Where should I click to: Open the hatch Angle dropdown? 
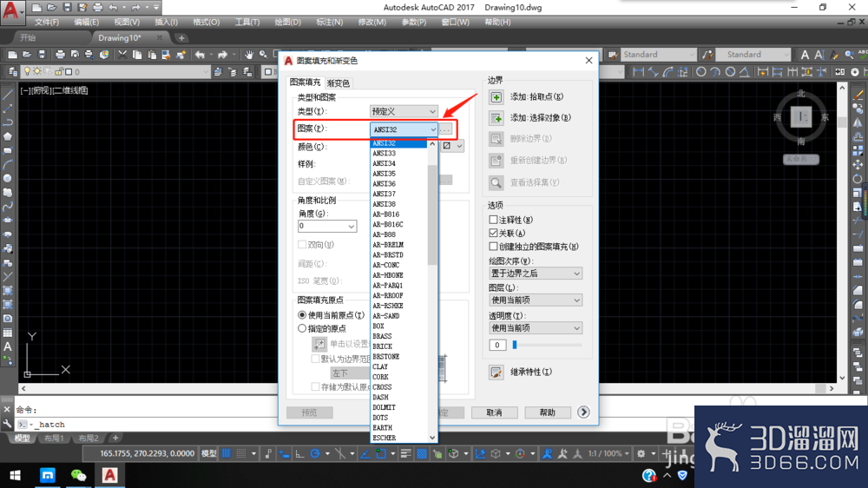(327, 226)
